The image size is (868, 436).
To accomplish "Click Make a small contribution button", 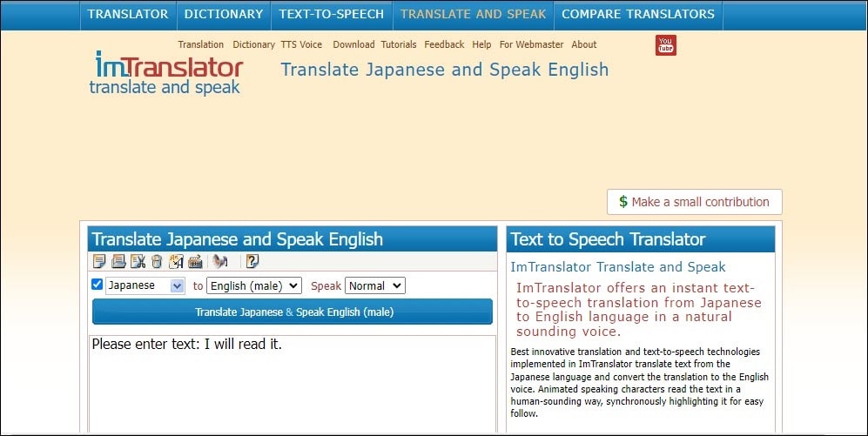I will tap(694, 202).
